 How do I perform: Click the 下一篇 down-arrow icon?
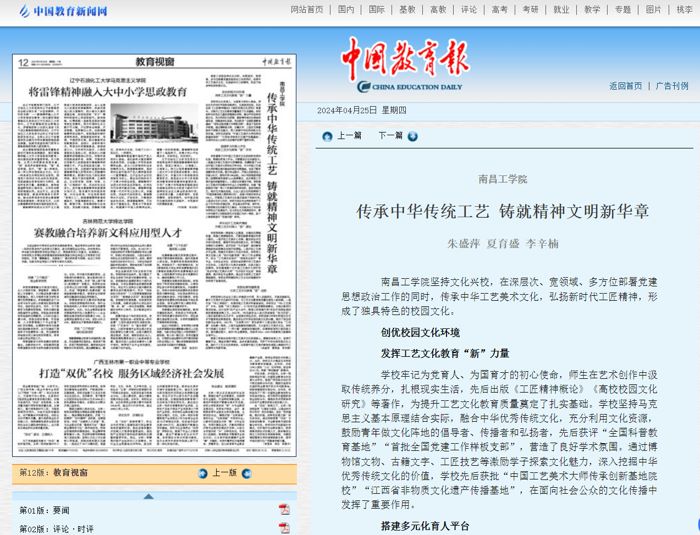(x=412, y=136)
